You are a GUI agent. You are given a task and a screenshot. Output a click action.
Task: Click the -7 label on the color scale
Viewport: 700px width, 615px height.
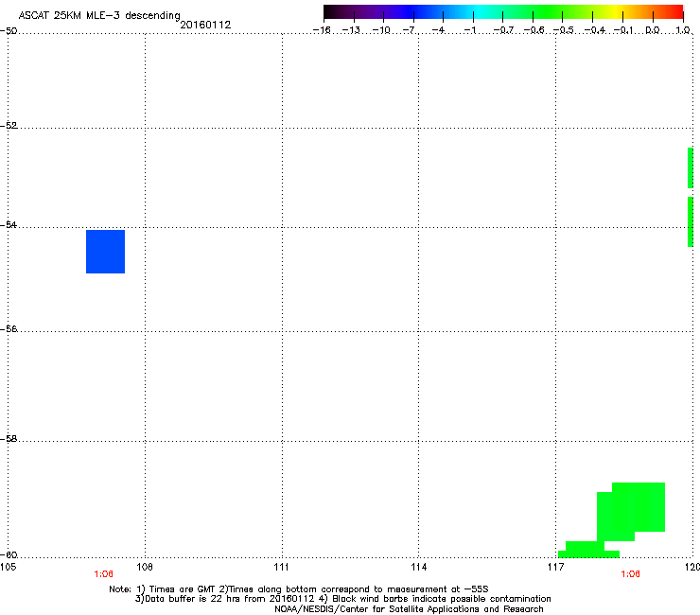409,30
